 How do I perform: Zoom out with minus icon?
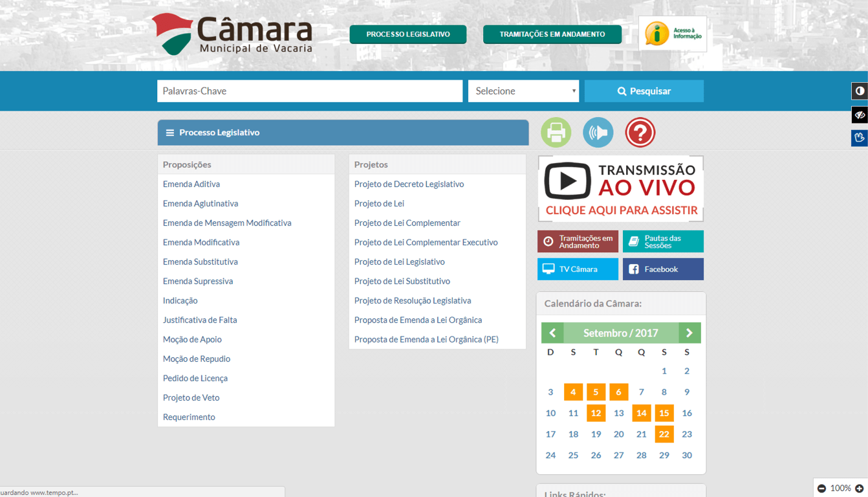point(821,489)
